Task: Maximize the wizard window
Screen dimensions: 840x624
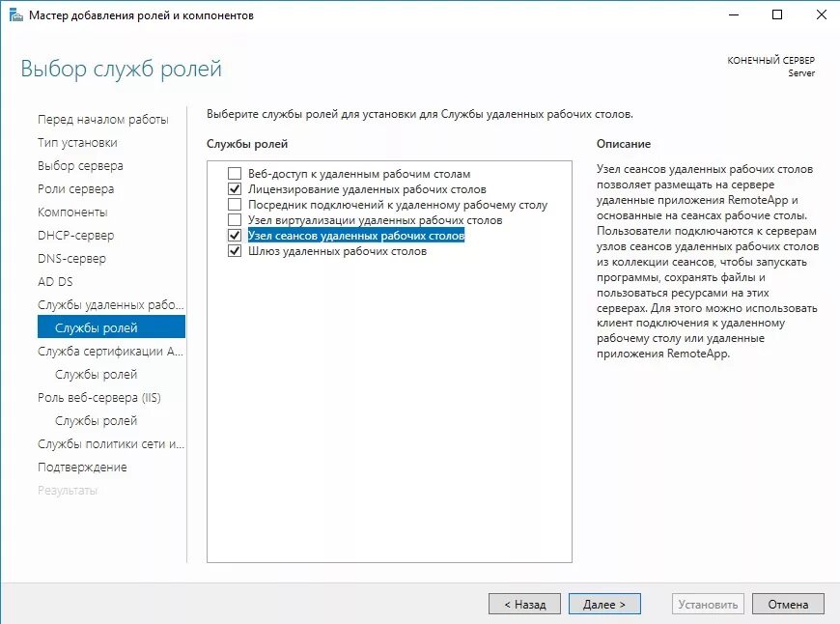Action: (x=777, y=15)
